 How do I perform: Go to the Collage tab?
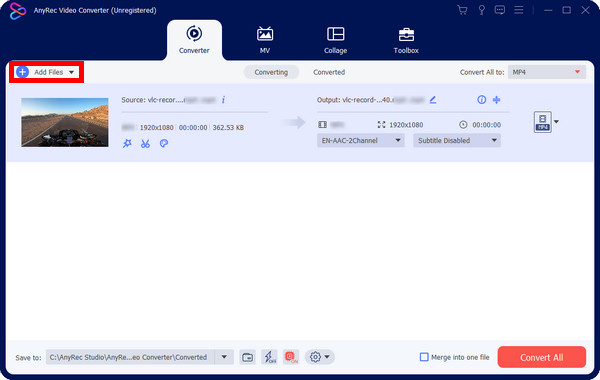click(x=335, y=40)
